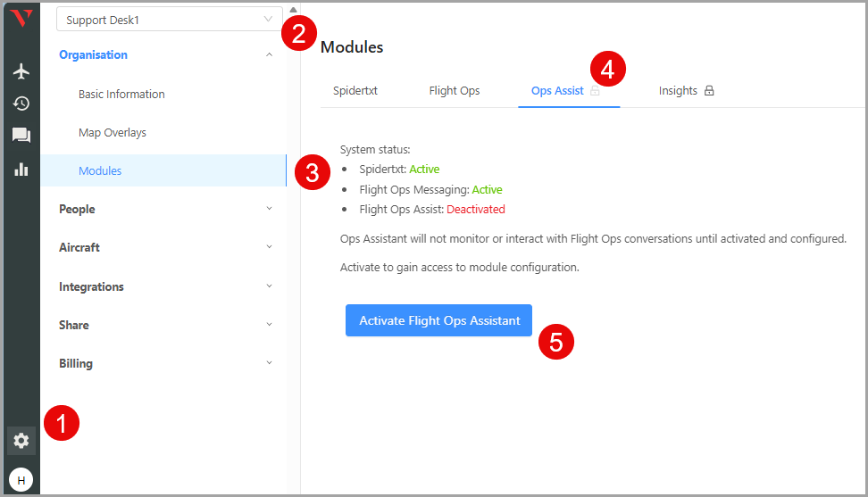The image size is (868, 497).
Task: Open the Support Desk1 organisation dropdown
Action: tap(170, 20)
